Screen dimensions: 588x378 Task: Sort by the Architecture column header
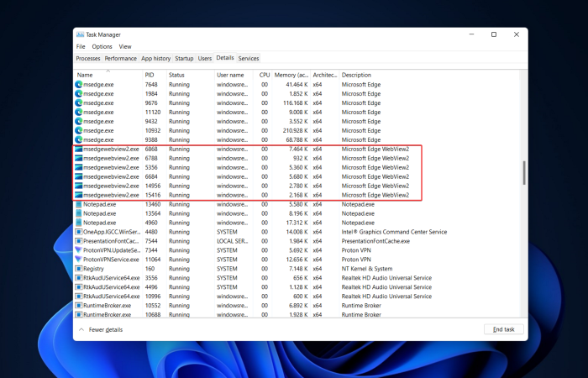(325, 75)
